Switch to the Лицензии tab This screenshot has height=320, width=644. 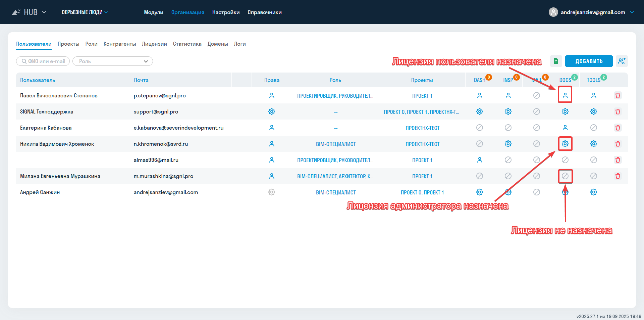[x=154, y=44]
